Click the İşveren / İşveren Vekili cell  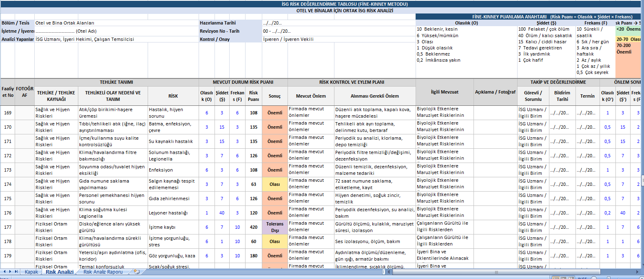[339, 39]
